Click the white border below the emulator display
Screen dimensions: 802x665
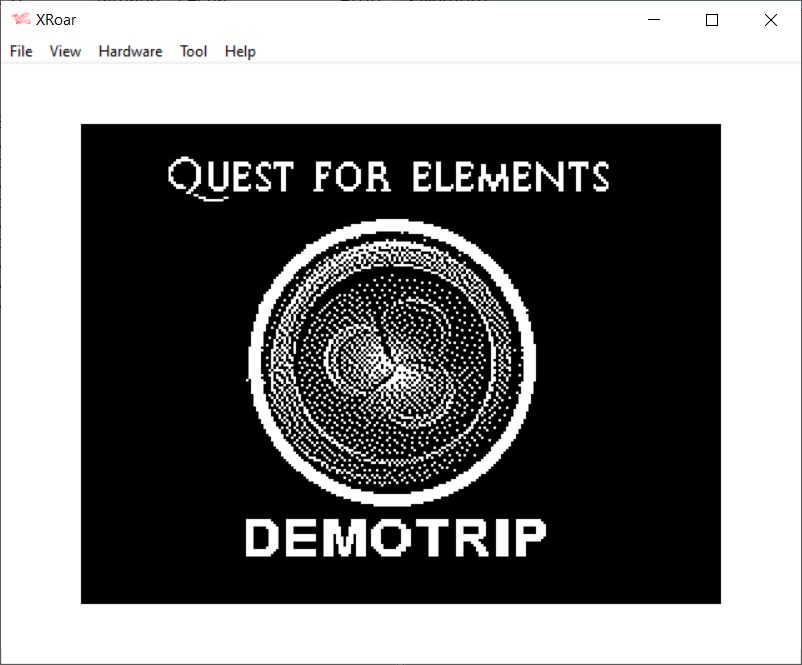(400, 632)
